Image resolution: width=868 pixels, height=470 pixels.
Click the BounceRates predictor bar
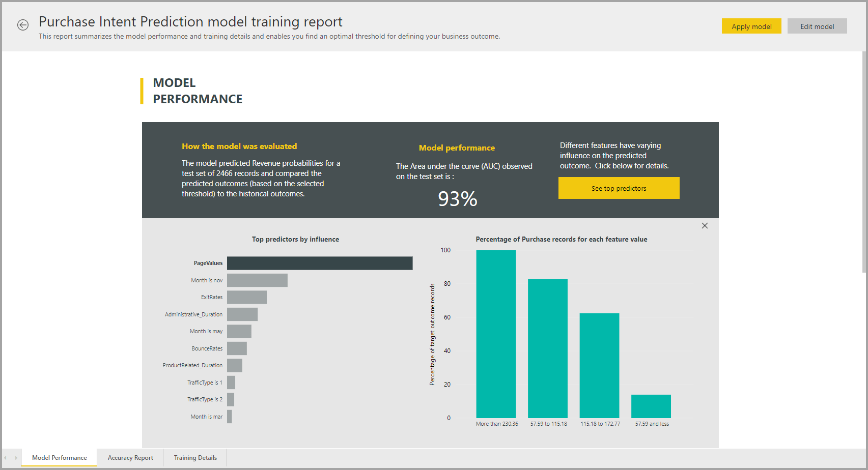237,348
